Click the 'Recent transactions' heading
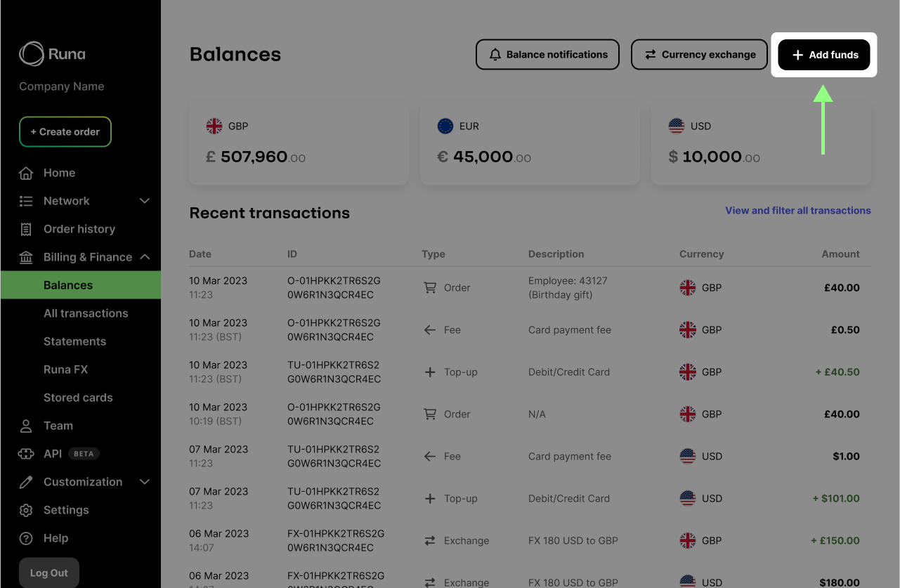The image size is (900, 588). click(270, 213)
